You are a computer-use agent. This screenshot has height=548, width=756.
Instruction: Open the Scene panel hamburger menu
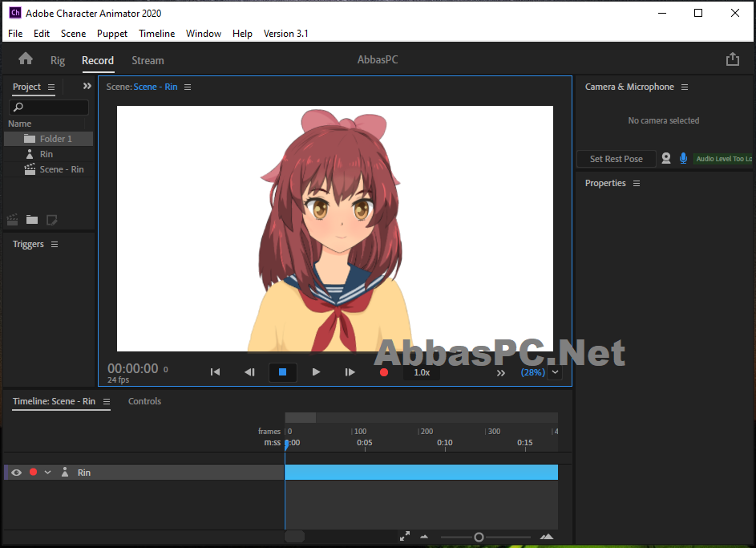188,87
